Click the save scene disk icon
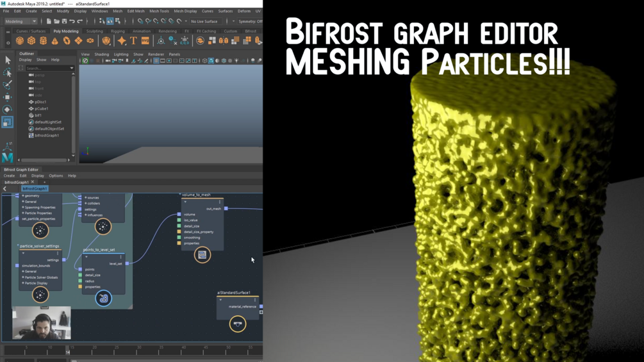 65,21
